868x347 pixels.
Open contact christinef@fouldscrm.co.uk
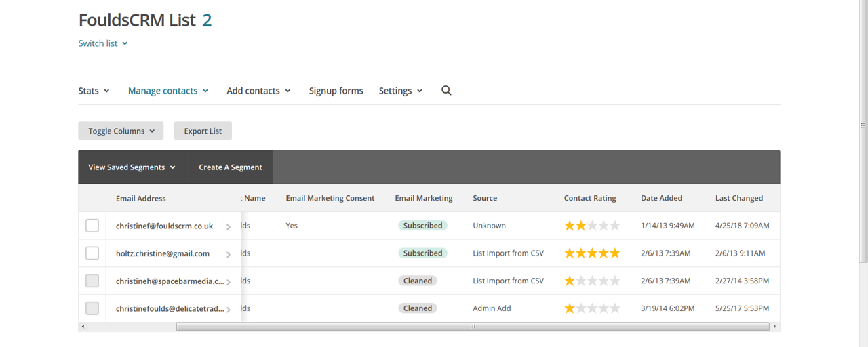pos(164,226)
